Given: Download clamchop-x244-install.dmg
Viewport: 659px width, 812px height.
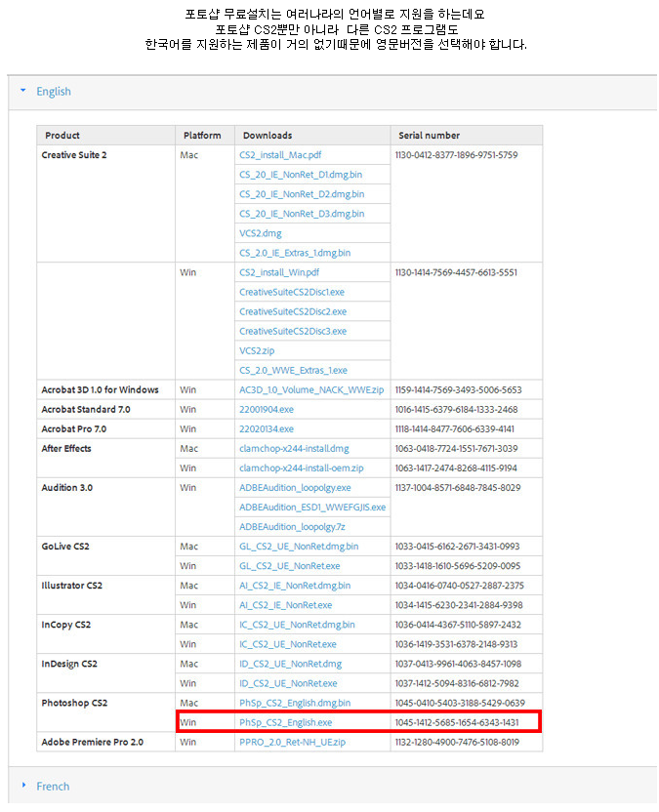Looking at the screenshot, I should [294, 449].
